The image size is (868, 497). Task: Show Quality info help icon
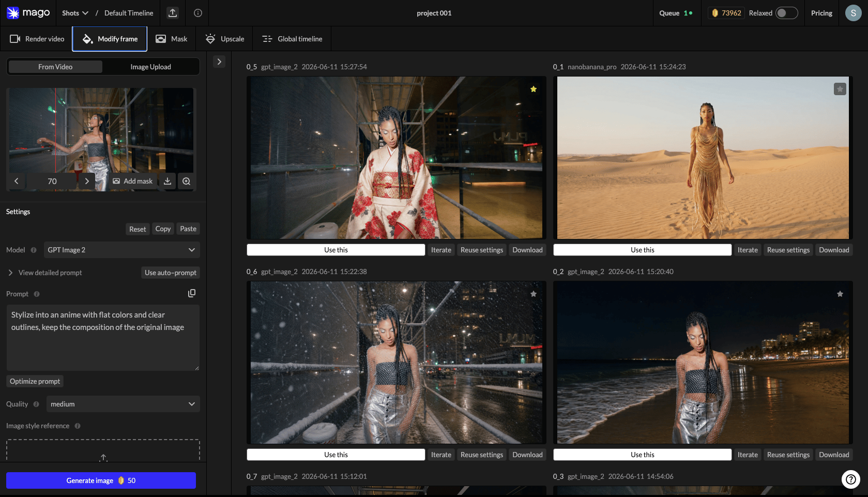[x=36, y=404]
